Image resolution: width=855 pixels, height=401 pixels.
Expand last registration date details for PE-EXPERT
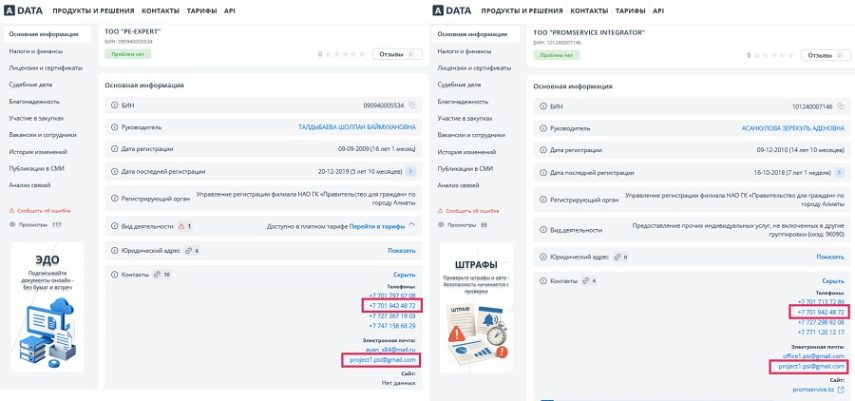pyautogui.click(x=410, y=172)
